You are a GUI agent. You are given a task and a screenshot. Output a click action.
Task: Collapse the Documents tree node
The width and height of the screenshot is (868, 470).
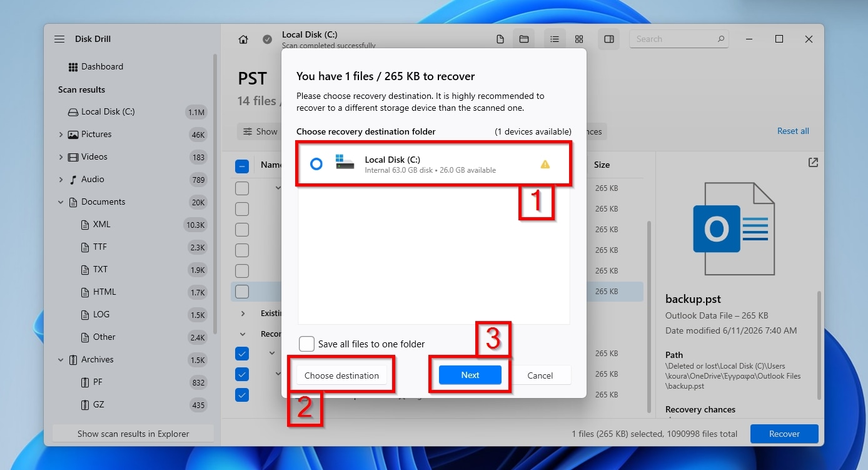61,202
